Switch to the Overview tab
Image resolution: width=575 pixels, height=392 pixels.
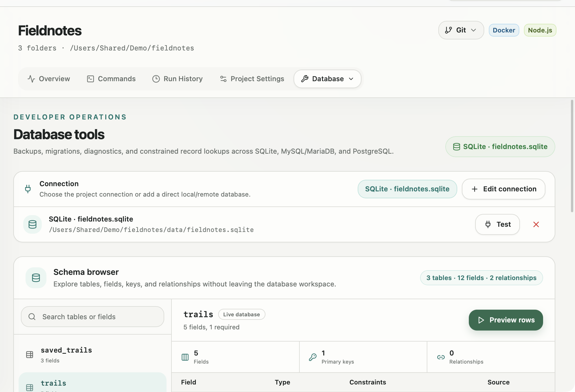coord(49,79)
